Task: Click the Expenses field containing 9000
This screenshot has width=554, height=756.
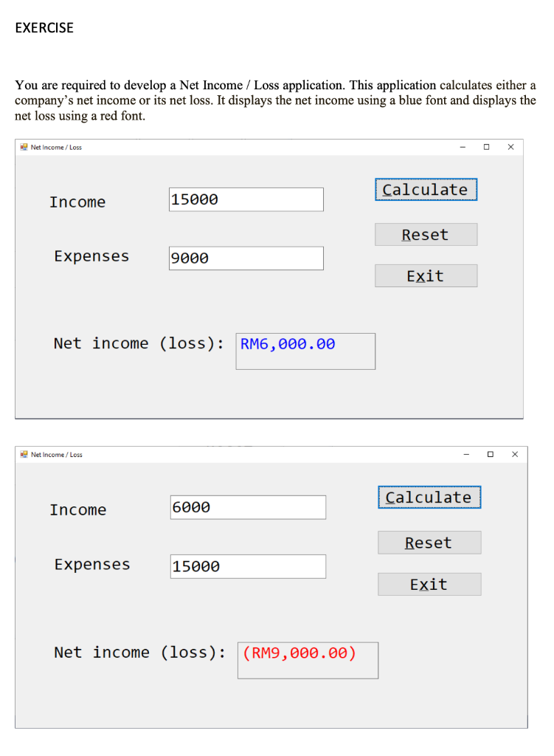Action: coord(246,258)
